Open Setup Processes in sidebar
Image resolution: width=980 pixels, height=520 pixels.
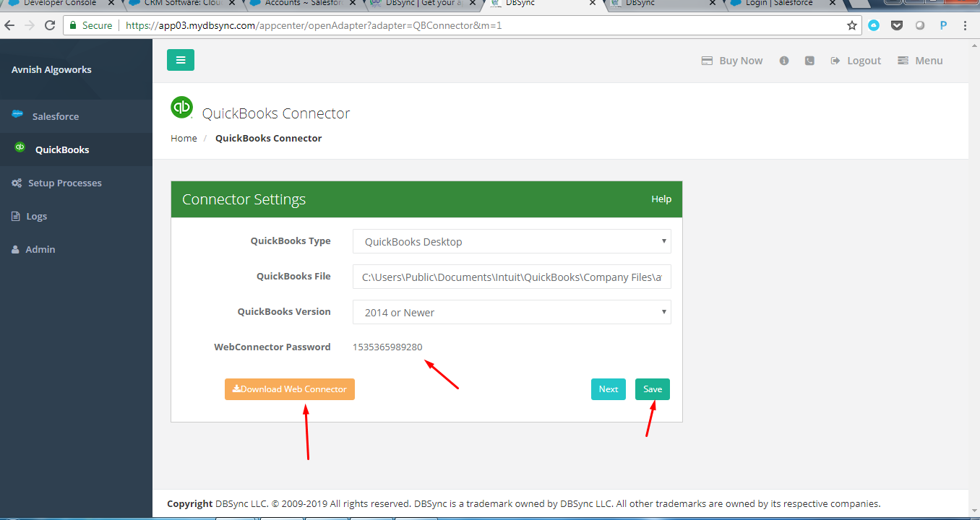pyautogui.click(x=64, y=183)
